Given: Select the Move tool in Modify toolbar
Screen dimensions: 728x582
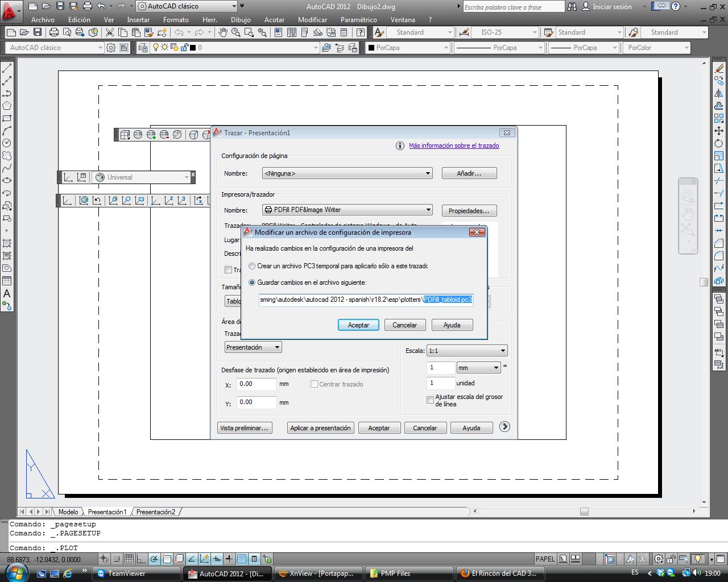Looking at the screenshot, I should 719,131.
